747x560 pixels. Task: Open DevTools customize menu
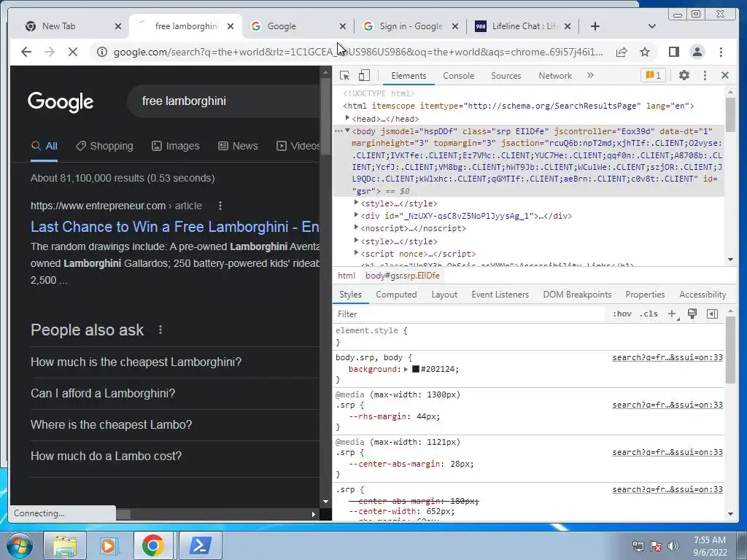705,75
